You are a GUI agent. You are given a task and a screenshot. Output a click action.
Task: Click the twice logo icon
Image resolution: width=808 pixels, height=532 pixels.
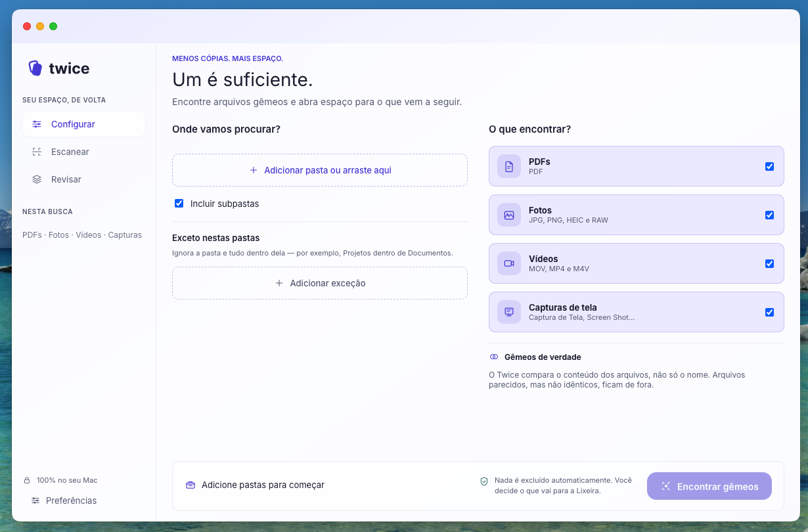(35, 68)
